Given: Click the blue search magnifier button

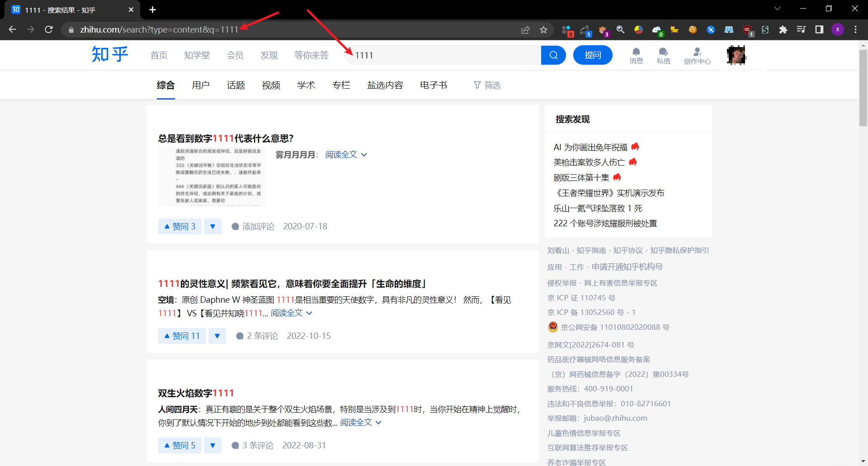Looking at the screenshot, I should tap(553, 55).
